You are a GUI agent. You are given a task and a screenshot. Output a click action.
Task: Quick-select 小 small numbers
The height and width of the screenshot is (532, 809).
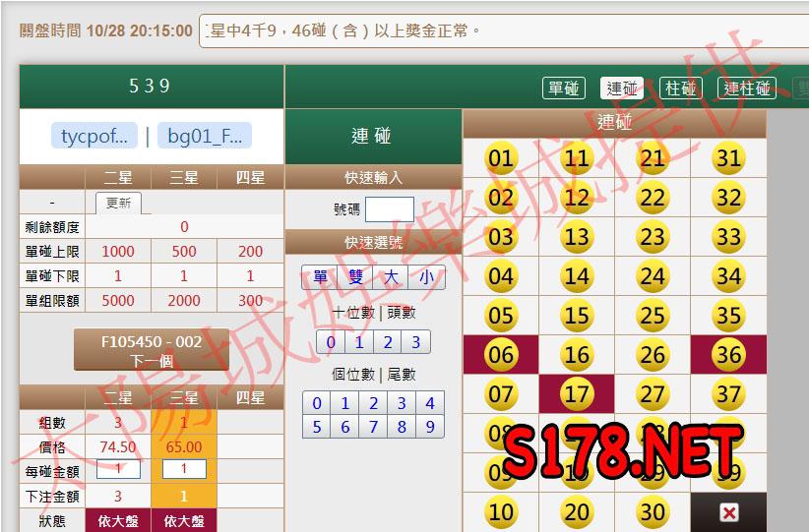click(x=426, y=278)
